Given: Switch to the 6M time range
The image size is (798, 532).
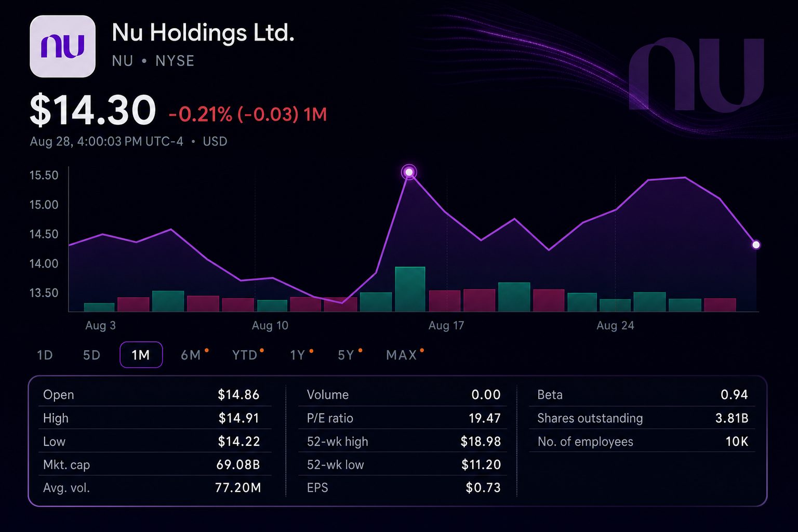Looking at the screenshot, I should point(191,355).
